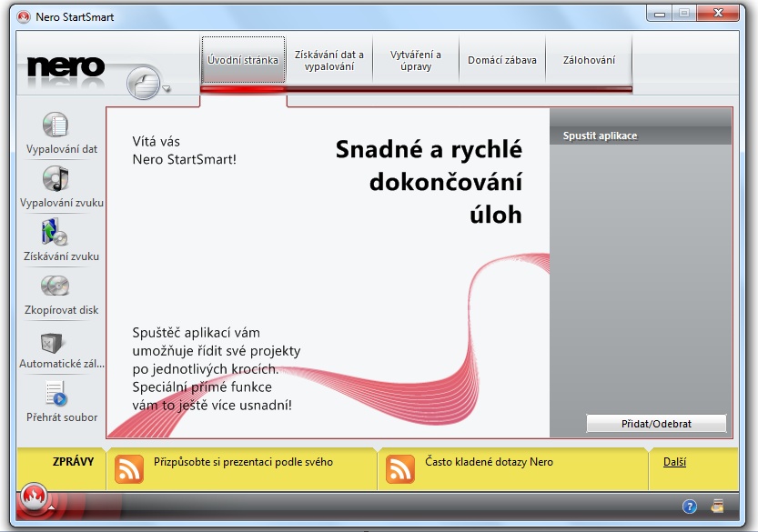Open the Získávání dat a vypalování tab
The height and width of the screenshot is (532, 758).
pos(329,60)
